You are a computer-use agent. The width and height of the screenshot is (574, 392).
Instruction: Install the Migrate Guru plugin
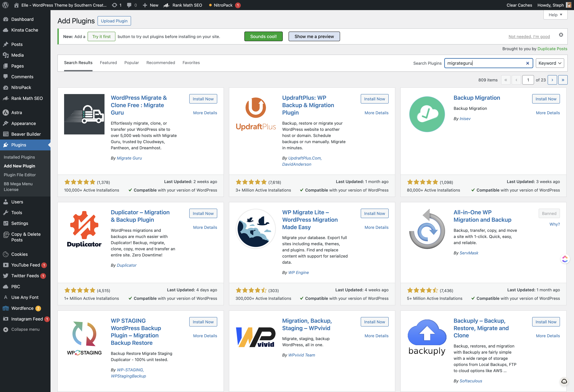(x=203, y=99)
